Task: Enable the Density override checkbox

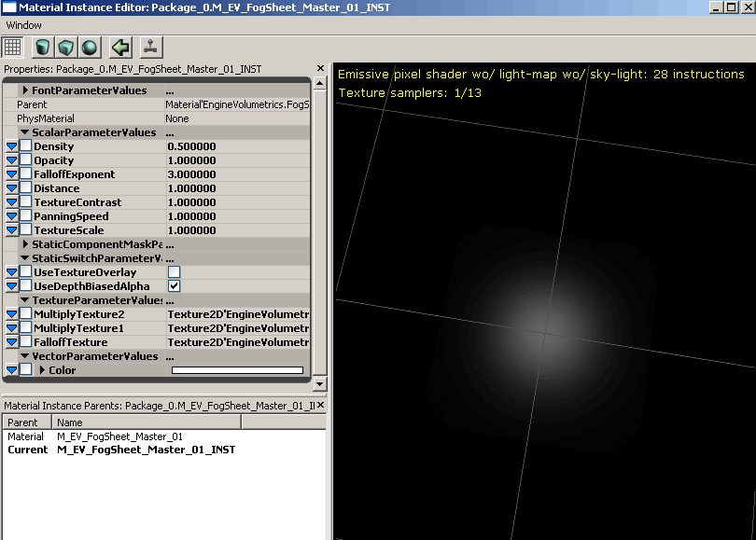Action: [26, 145]
